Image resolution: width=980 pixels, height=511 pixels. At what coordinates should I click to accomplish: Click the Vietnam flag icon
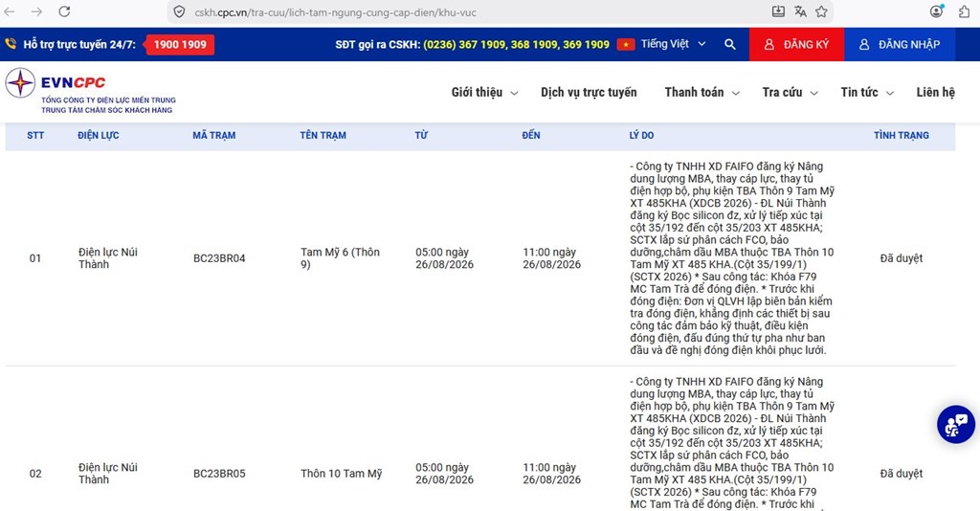[626, 44]
